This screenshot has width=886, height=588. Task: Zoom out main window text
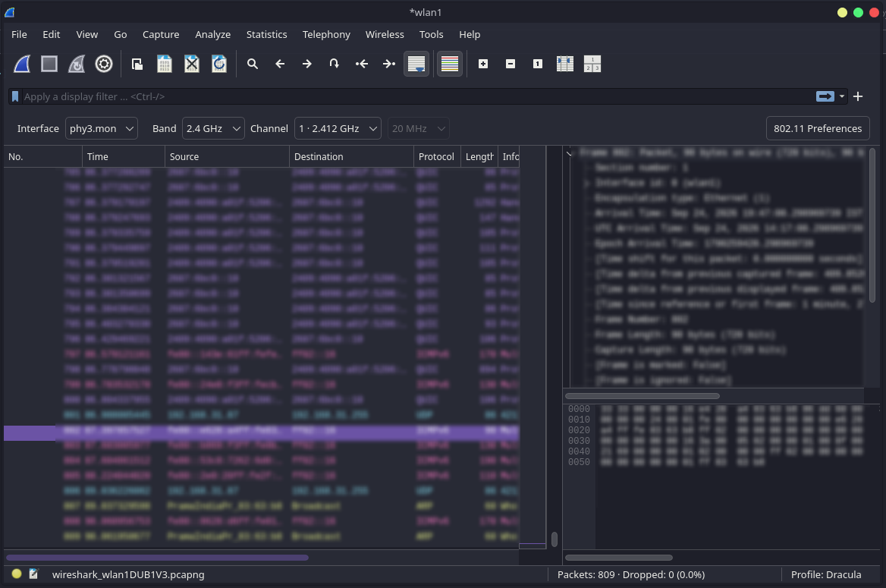(511, 64)
